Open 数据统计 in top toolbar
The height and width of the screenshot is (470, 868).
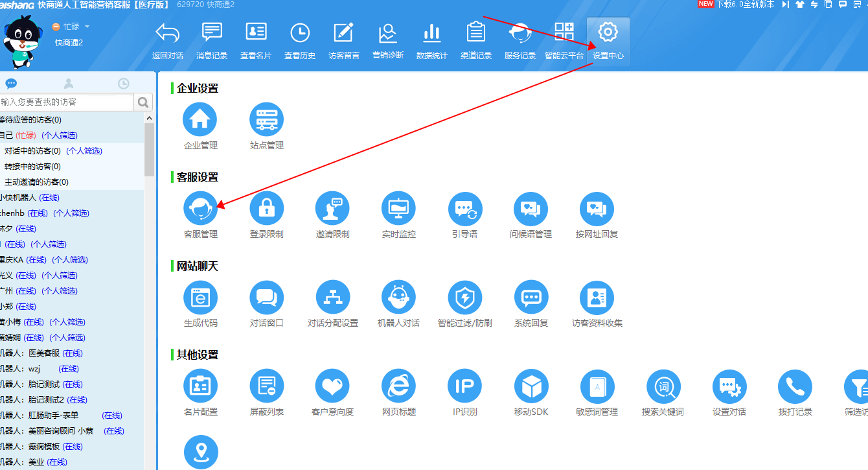[x=431, y=41]
